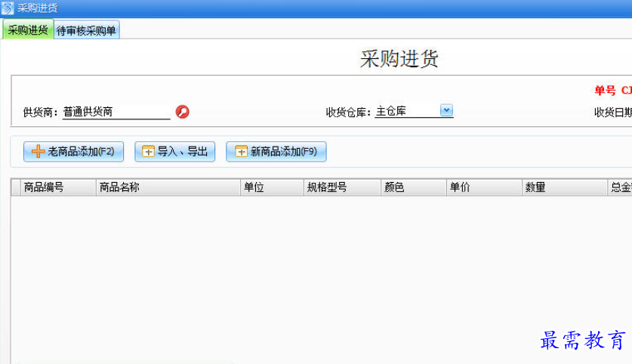Open the 收货仓库 dropdown arrow
The width and height of the screenshot is (632, 364).
[x=446, y=110]
